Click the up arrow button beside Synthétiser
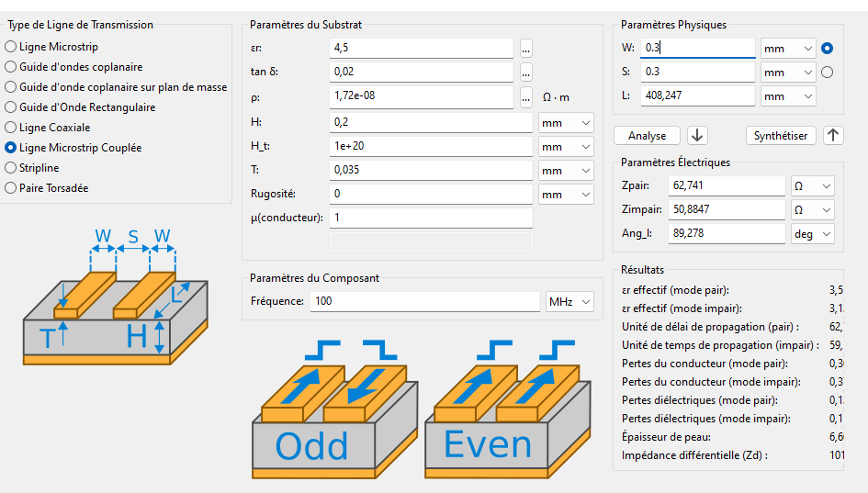The width and height of the screenshot is (868, 493). 833,135
